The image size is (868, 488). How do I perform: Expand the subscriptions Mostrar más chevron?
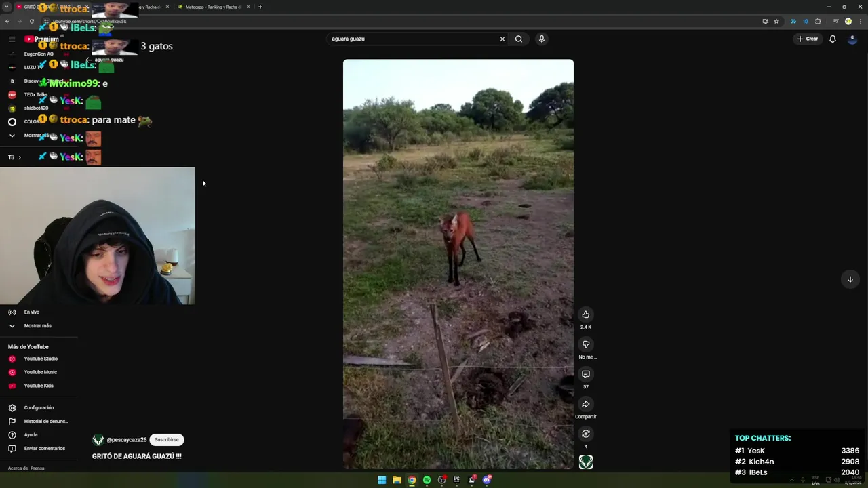tap(12, 136)
